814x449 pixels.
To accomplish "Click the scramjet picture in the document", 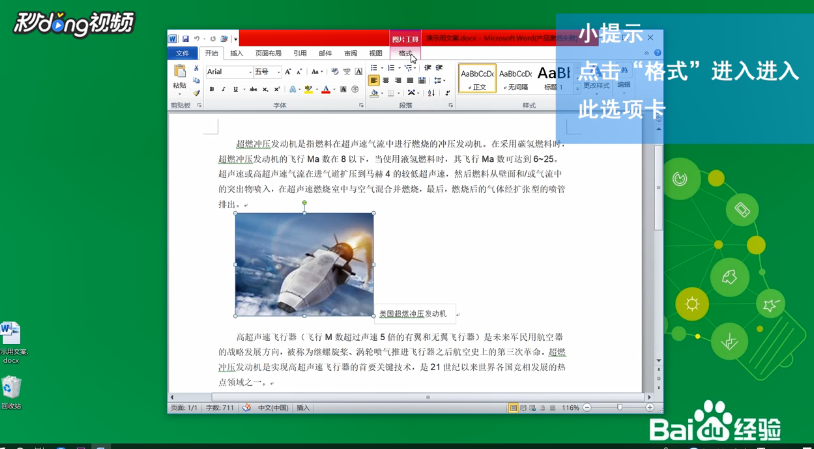I will click(x=304, y=264).
